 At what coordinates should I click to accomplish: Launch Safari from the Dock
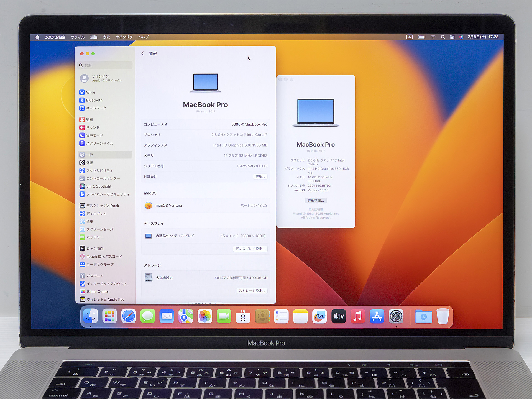point(129,316)
